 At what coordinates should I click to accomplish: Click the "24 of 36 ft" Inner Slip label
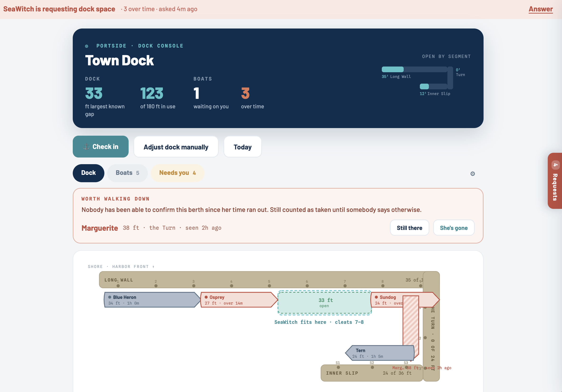[x=397, y=373]
